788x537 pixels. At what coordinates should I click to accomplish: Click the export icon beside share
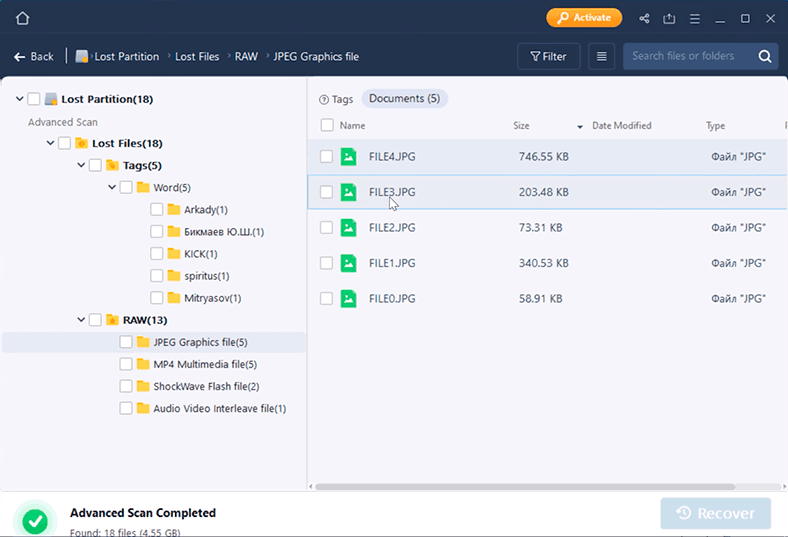point(670,18)
